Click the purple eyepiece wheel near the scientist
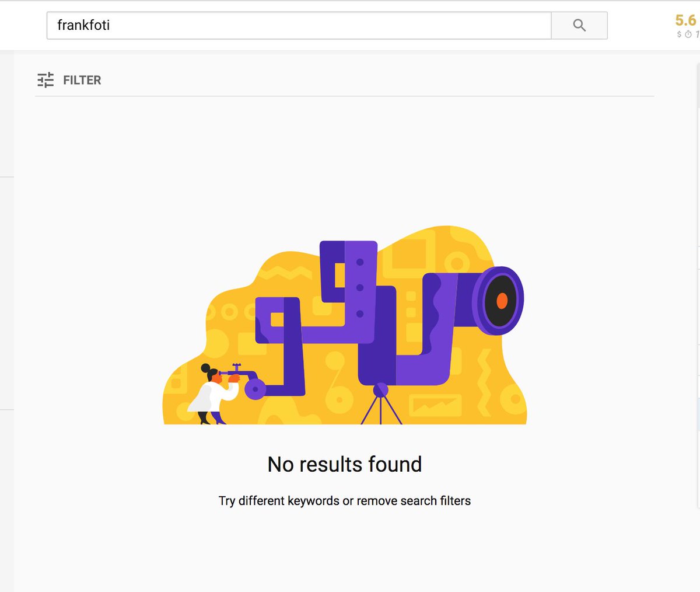Screen dimensions: 700x592 (255, 389)
